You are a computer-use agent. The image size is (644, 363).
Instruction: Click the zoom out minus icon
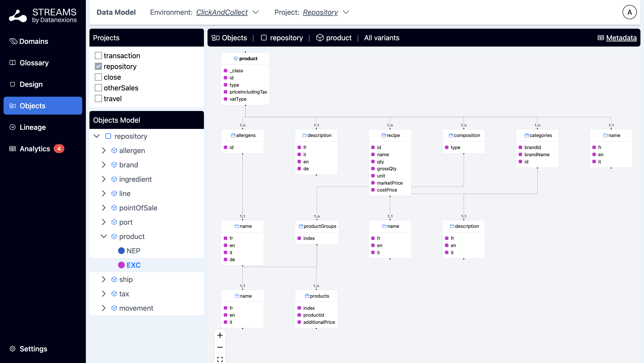[220, 347]
